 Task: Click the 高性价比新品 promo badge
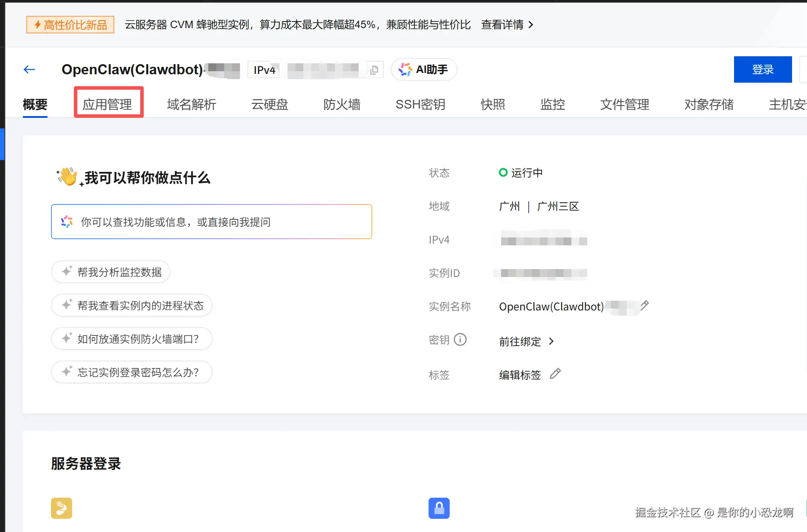[70, 25]
